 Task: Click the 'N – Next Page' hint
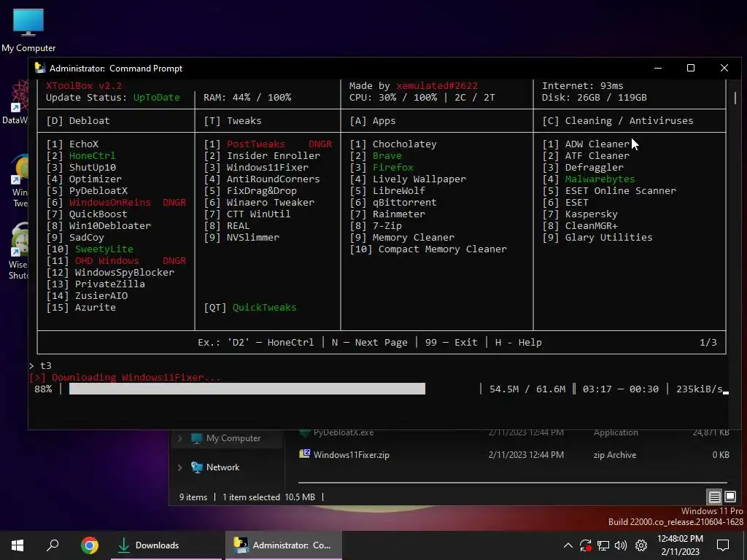(x=370, y=343)
